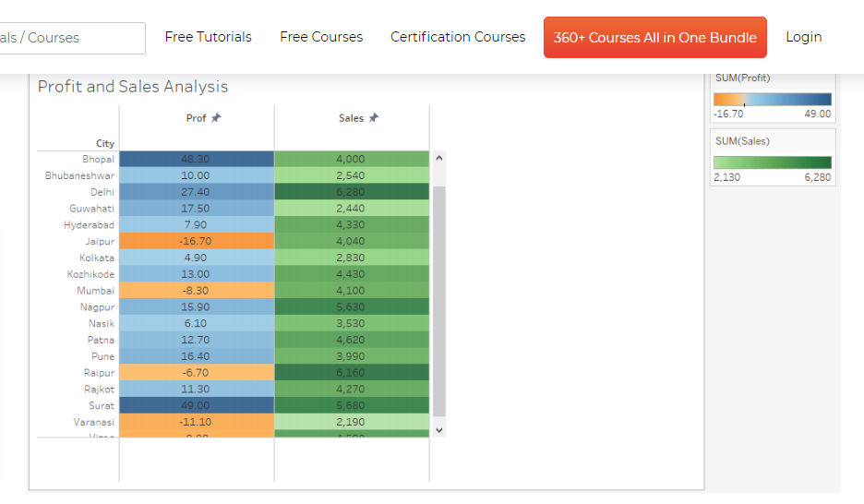The image size is (864, 504).
Task: Click the SUM(Profit) legend title
Action: point(743,78)
